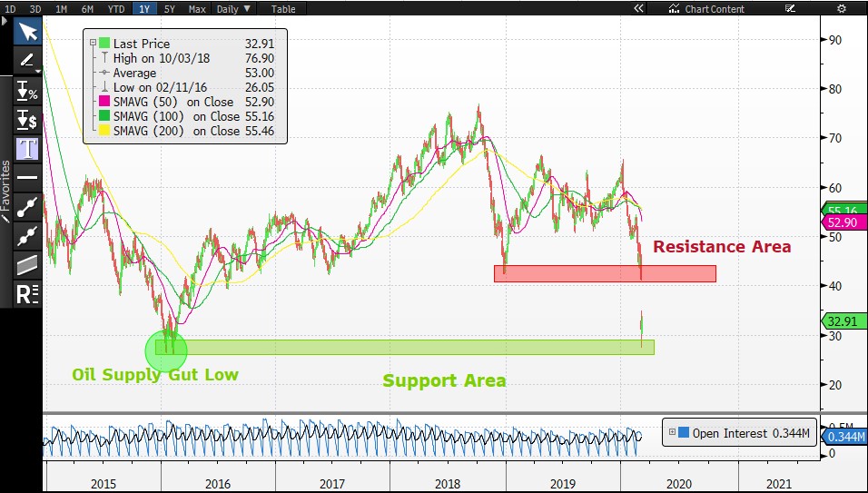This screenshot has width=868, height=493.
Task: Select the dollar change measuring tool
Action: coord(27,120)
